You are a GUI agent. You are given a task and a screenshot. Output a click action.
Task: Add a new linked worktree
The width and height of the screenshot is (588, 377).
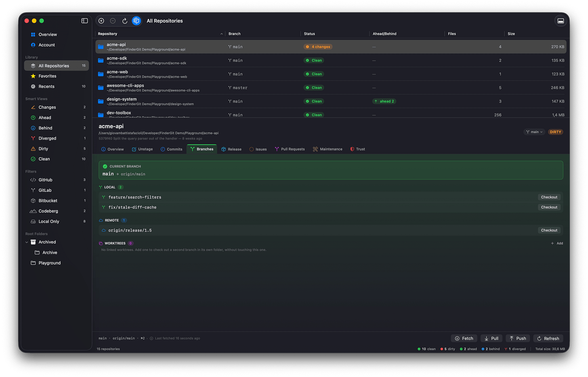click(x=557, y=243)
